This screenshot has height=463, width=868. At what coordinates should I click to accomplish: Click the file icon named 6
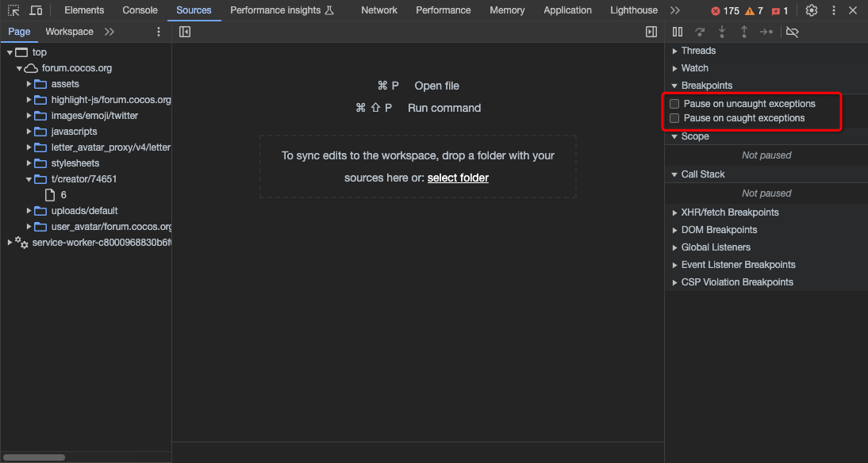coord(50,195)
